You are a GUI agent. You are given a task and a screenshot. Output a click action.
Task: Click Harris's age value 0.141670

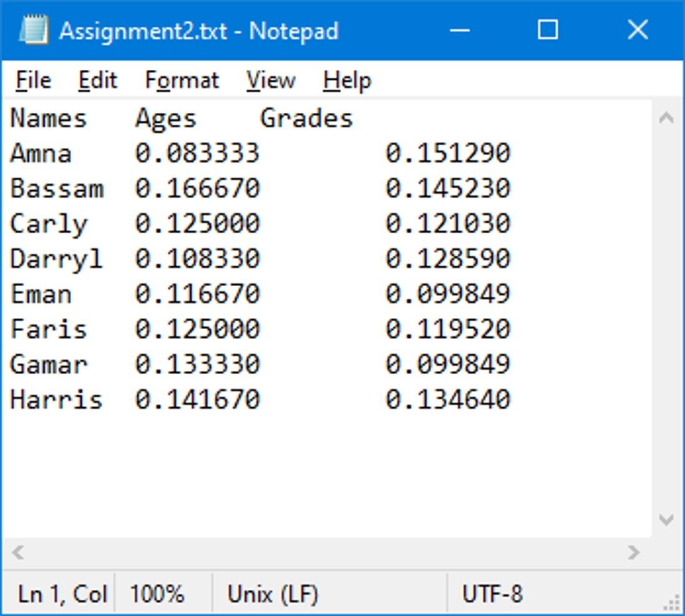tap(198, 400)
